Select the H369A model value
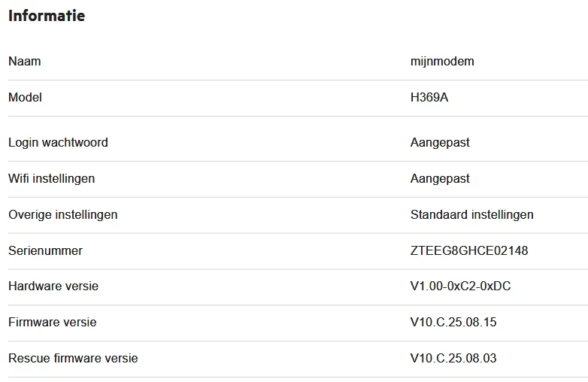588x382 pixels. click(x=429, y=97)
